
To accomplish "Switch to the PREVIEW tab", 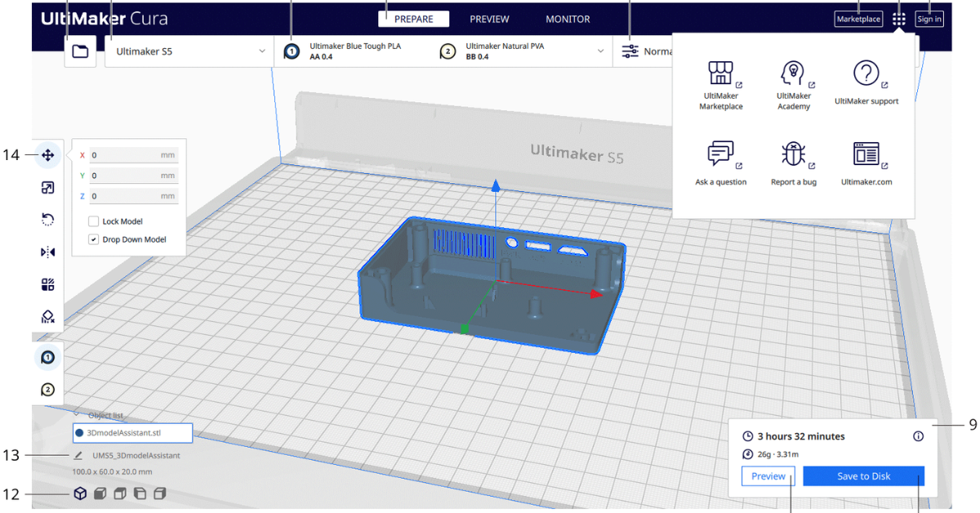I will click(x=489, y=18).
